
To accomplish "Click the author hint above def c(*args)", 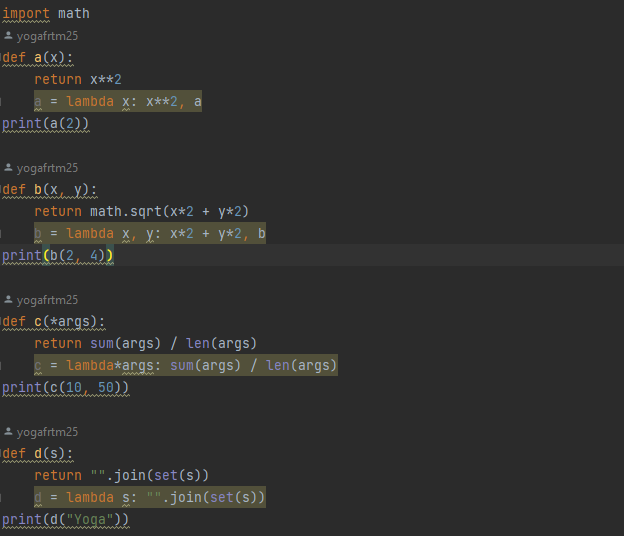I will coord(41,300).
